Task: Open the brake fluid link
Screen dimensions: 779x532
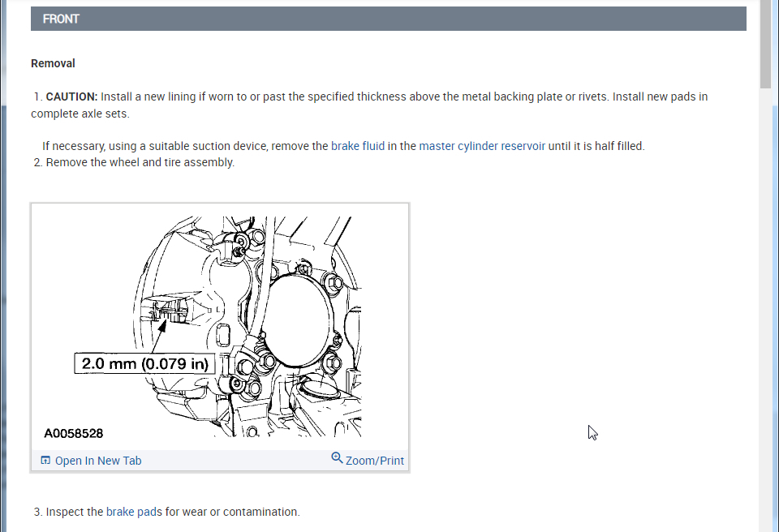Action: pyautogui.click(x=358, y=146)
